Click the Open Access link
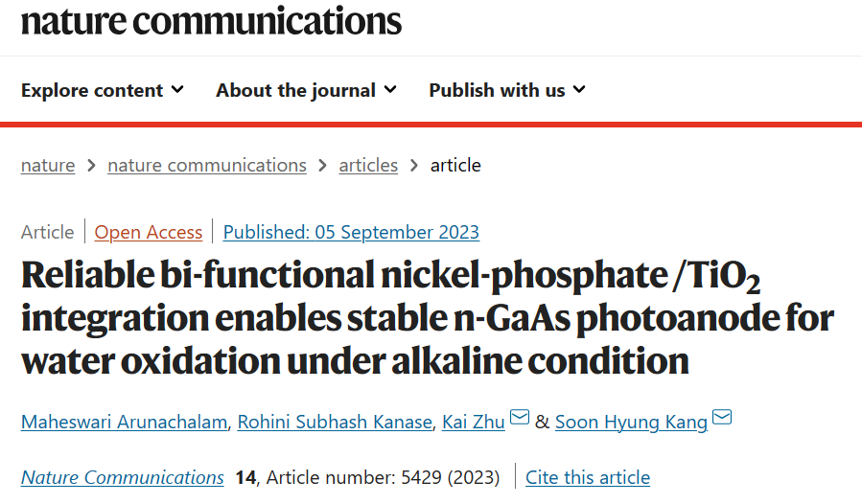862x504 pixels. tap(149, 232)
